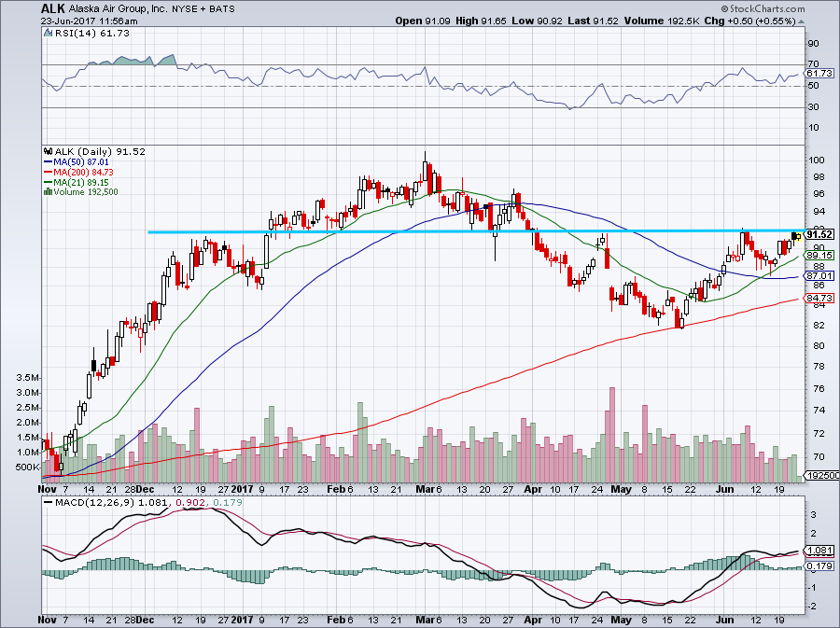Click the 'Open 91.09' value in the header
The height and width of the screenshot is (628, 840).
tap(423, 21)
